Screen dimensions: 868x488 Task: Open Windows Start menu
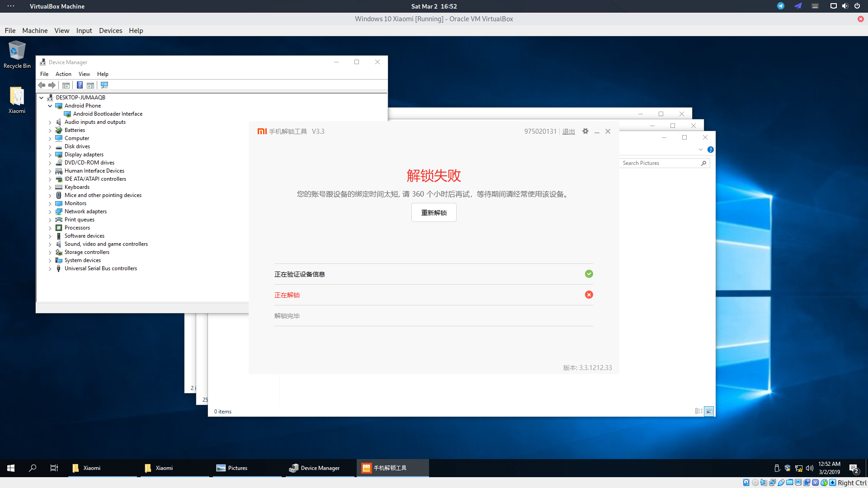(x=11, y=468)
